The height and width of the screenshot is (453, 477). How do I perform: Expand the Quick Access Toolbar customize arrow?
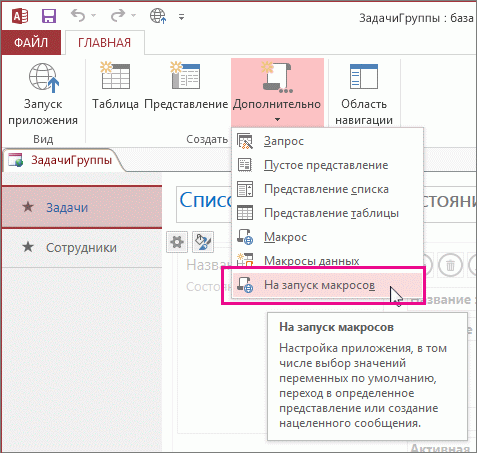[x=181, y=17]
